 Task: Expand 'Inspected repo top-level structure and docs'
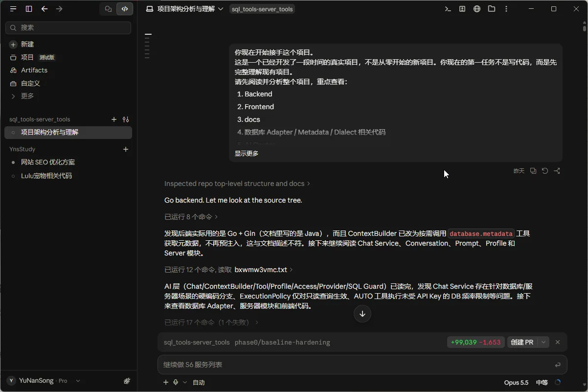point(237,184)
